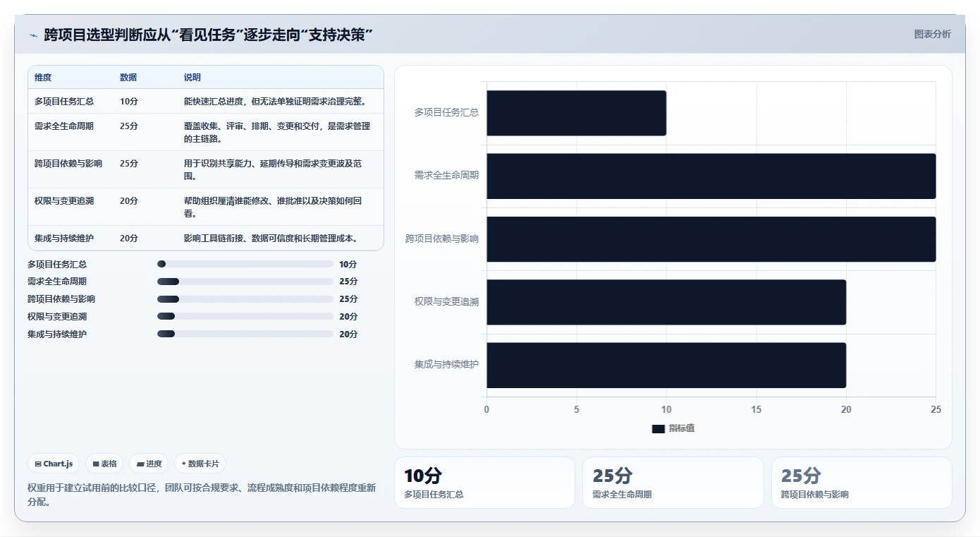Click 20分 value beside 集成与持续维护 progress bar
Viewport: 980px width, 537px height.
[348, 334]
